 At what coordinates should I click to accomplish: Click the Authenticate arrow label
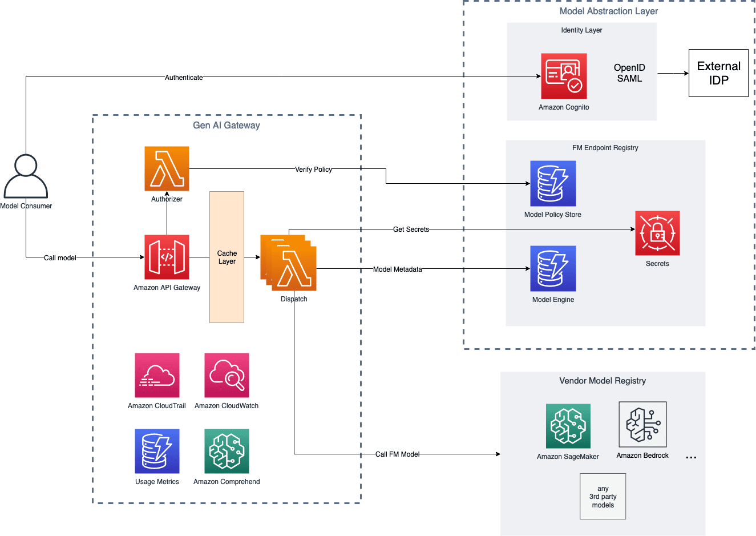184,77
